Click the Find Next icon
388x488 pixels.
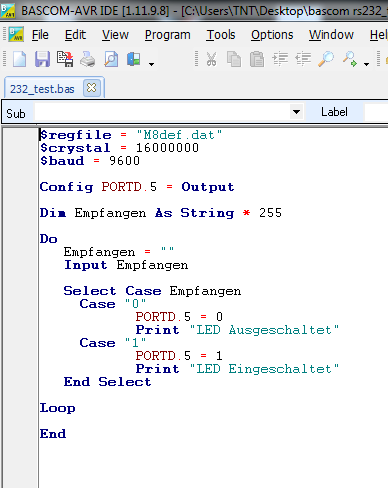coord(350,59)
